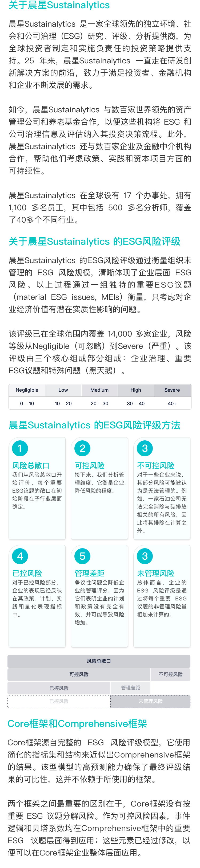200x868 pixels.
Task: Select the Negligible risk level cell
Action: click(x=27, y=390)
